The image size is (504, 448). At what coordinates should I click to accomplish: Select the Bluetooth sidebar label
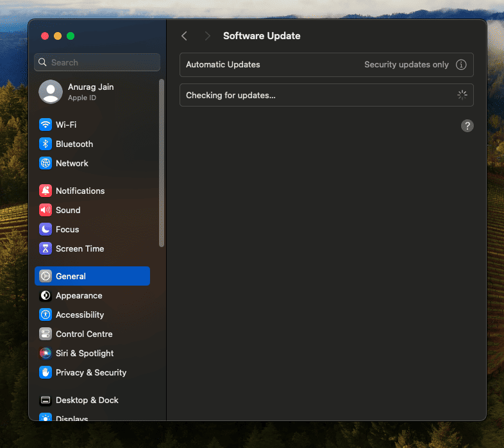[74, 144]
